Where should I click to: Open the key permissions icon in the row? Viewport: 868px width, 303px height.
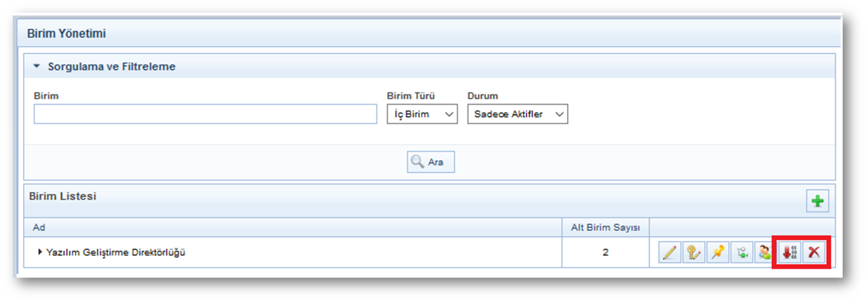[x=693, y=253]
